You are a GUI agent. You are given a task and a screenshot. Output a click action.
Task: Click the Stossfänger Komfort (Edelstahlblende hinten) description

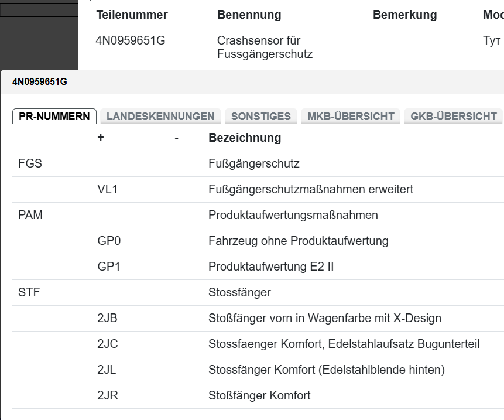click(327, 370)
